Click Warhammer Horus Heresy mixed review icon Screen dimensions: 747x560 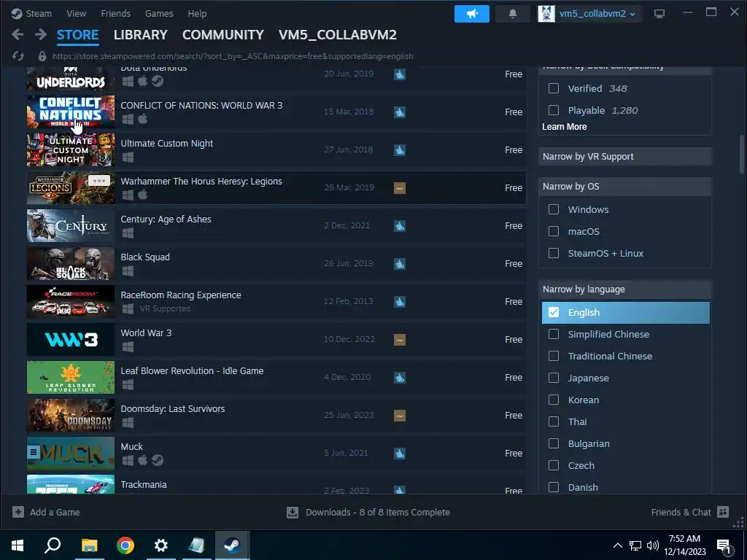(x=400, y=187)
